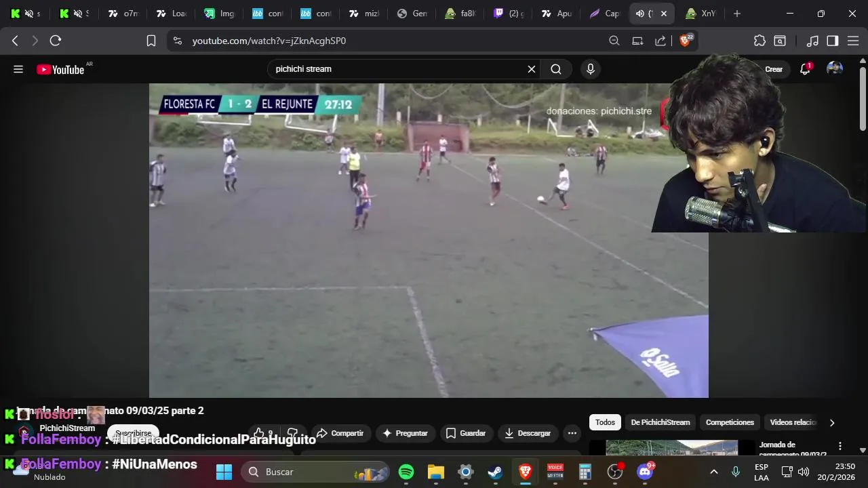Open Spotify from the taskbar
This screenshot has width=868, height=488.
[x=406, y=472]
